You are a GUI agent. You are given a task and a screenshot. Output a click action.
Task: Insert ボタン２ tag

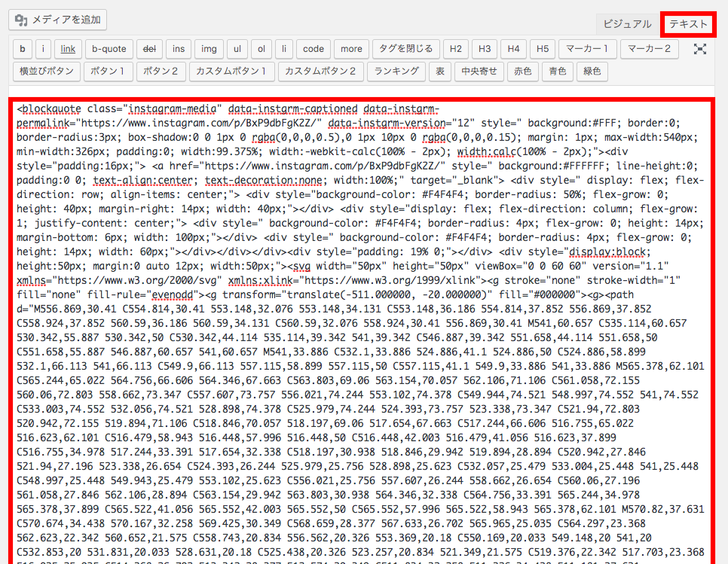161,72
